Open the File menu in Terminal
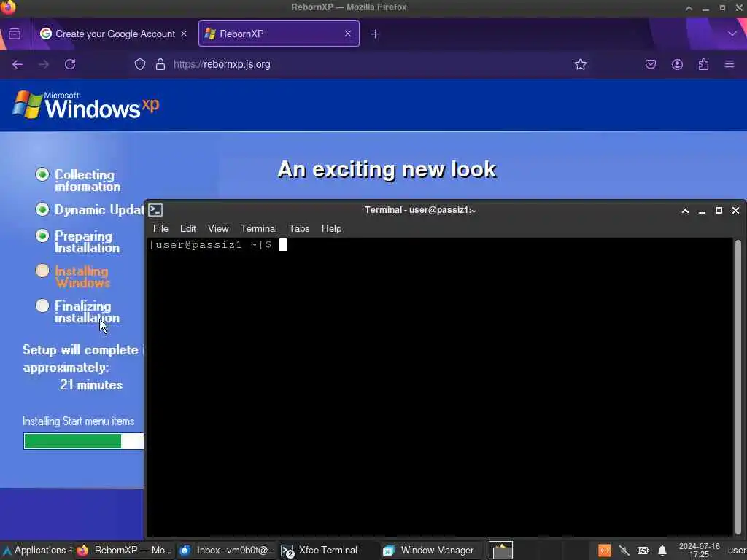 coord(160,228)
